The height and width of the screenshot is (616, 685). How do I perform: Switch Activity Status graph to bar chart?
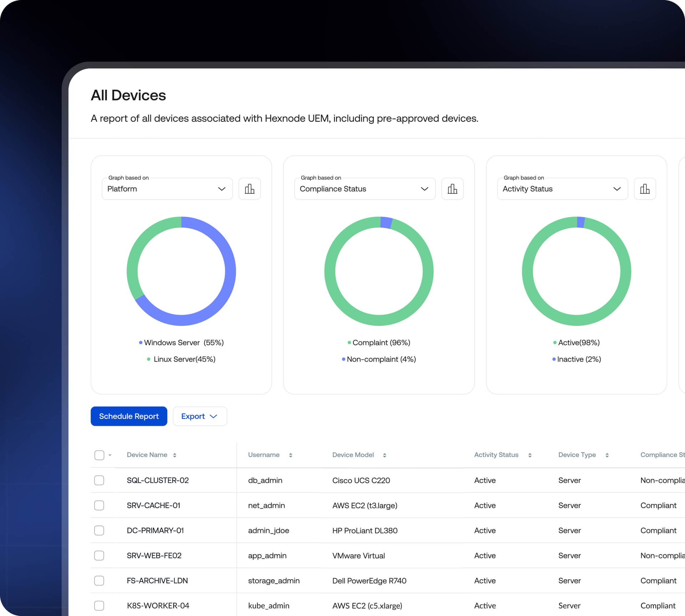[645, 189]
